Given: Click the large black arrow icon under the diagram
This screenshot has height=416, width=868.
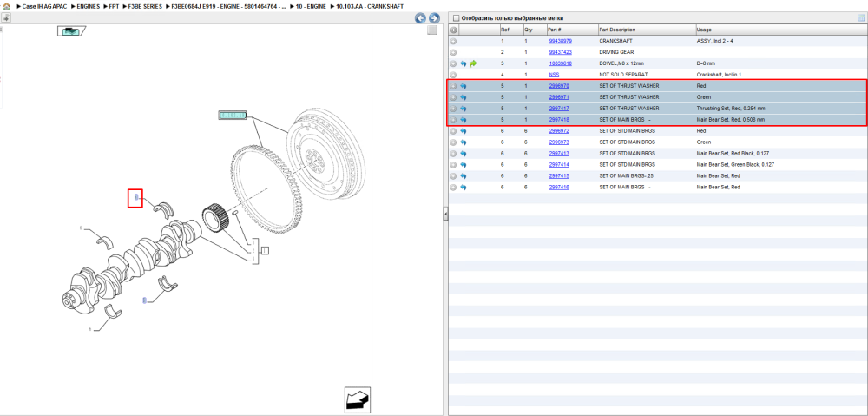Looking at the screenshot, I should coord(357,399).
